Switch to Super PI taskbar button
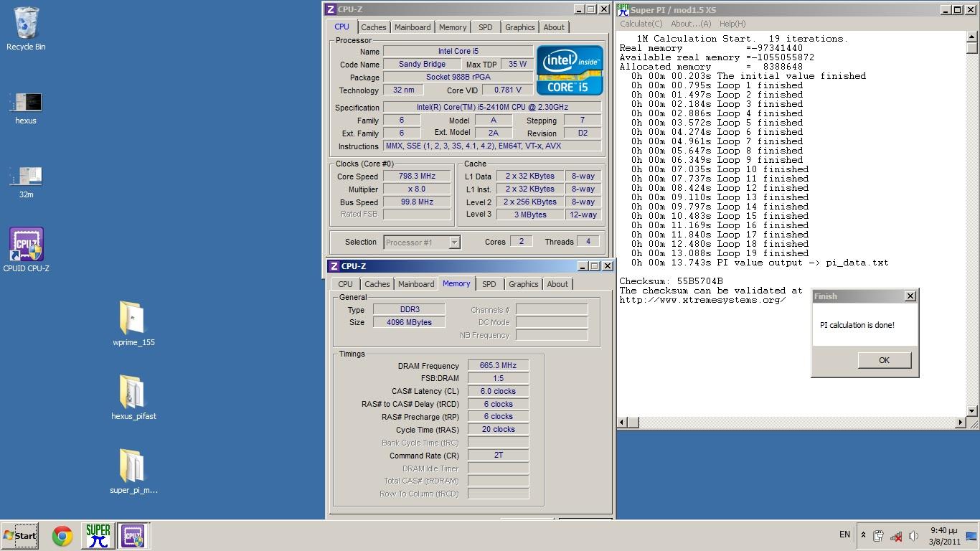 point(98,536)
